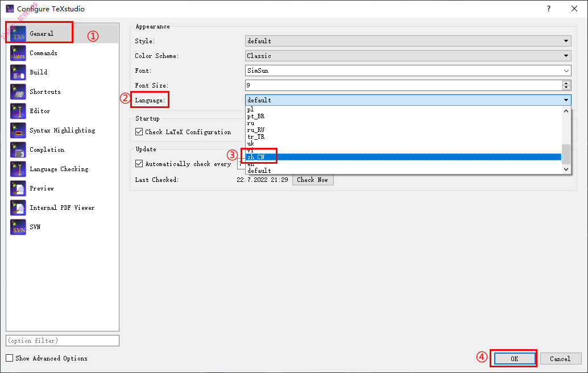Click the language list scrollbar down arrow
The height and width of the screenshot is (373, 588).
click(566, 169)
